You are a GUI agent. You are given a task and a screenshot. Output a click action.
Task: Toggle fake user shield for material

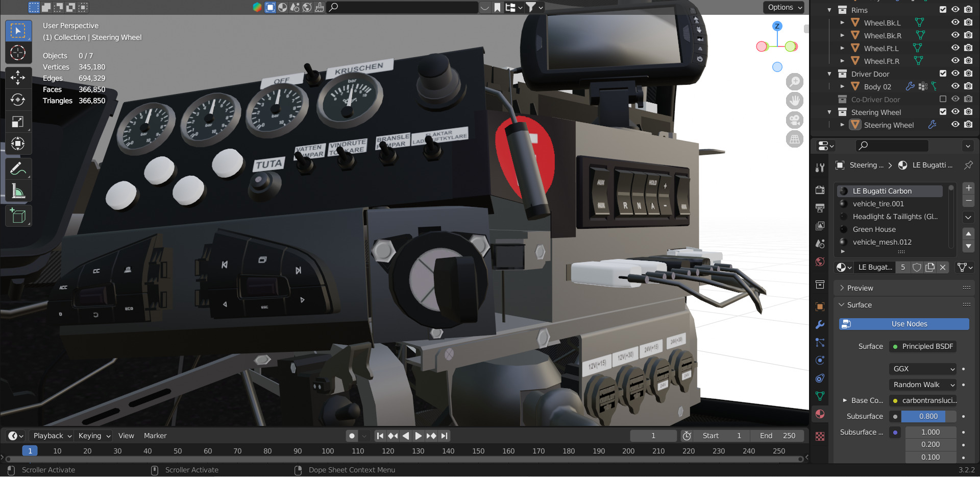click(x=917, y=267)
